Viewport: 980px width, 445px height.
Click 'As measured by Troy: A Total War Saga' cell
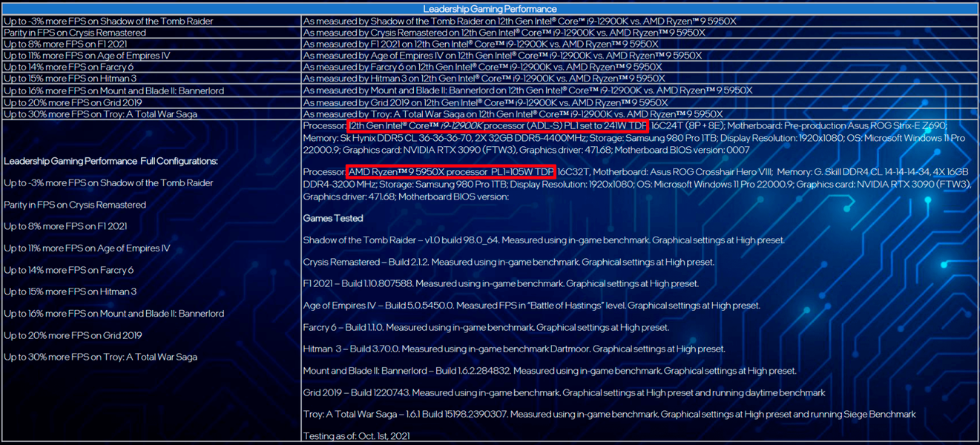pyautogui.click(x=640, y=114)
